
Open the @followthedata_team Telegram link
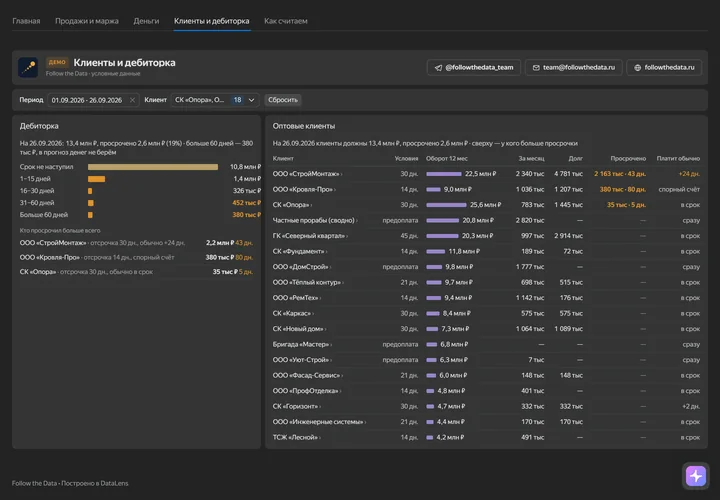point(473,67)
